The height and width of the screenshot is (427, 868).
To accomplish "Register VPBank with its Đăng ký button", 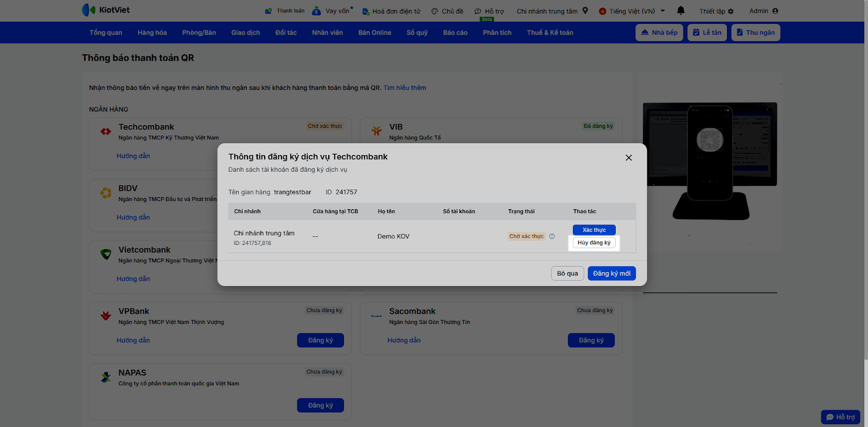I will [321, 340].
